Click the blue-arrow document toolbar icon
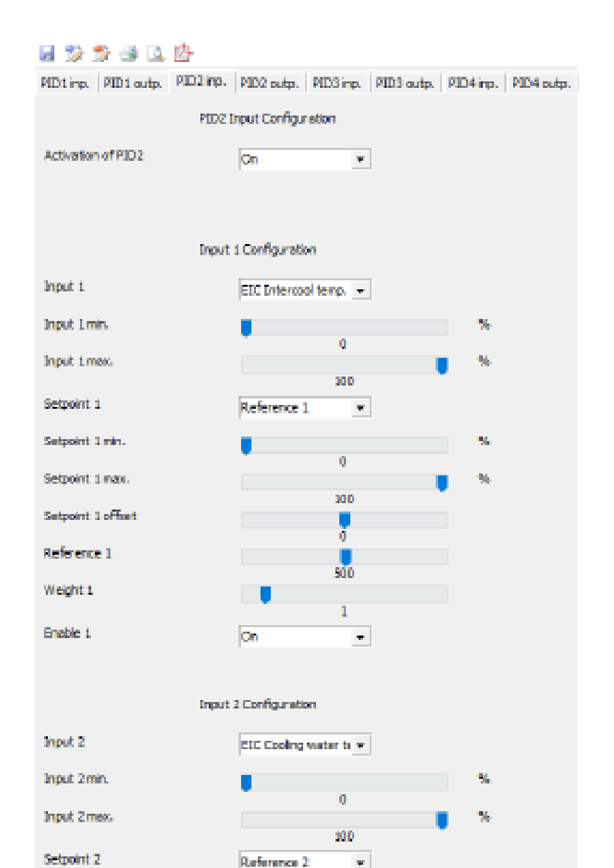Viewport: 614px width, 868px height. coord(74,54)
